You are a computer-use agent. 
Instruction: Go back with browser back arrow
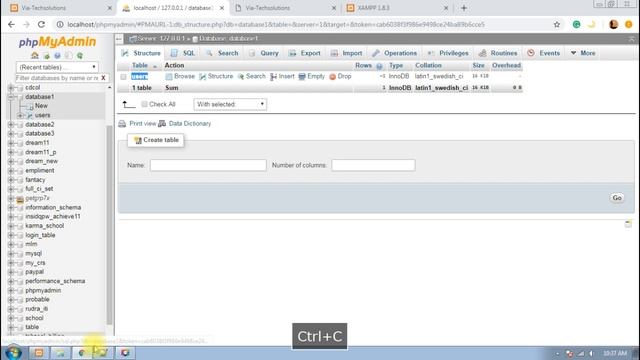(x=11, y=24)
